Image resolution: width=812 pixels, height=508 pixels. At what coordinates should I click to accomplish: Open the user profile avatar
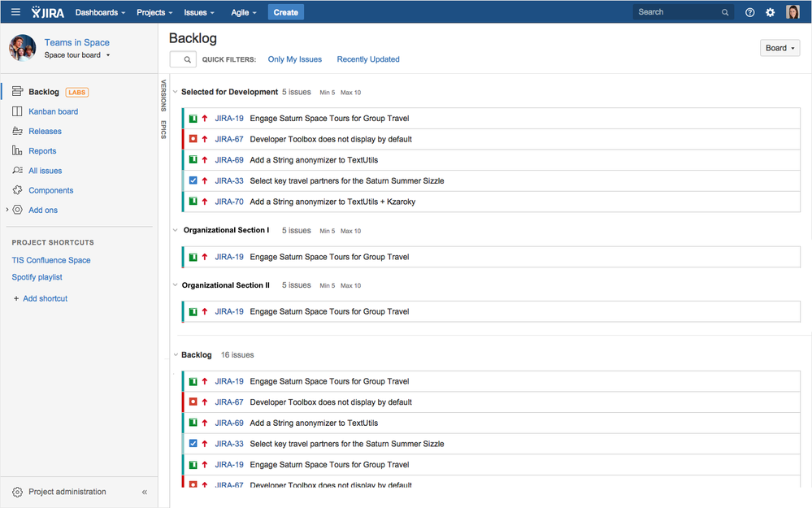click(792, 12)
